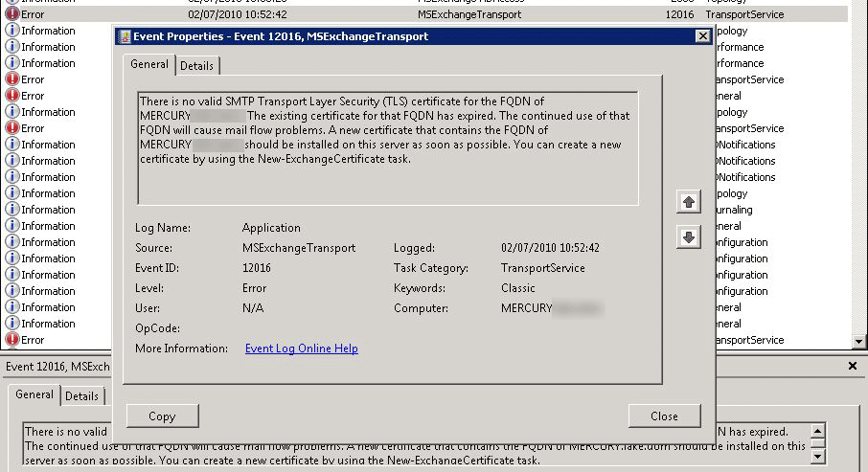Viewport: 868px width, 472px height.
Task: Open the Event Log Online Help link
Action: click(x=302, y=348)
